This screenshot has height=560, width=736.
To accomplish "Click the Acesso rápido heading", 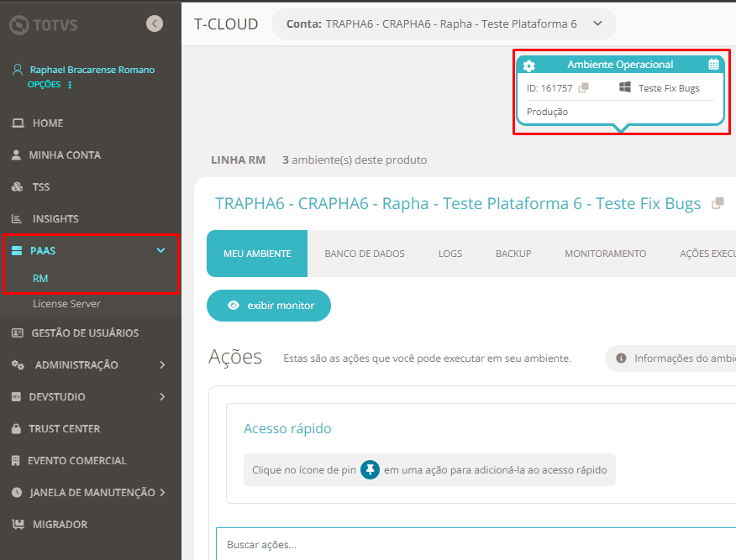I will [x=287, y=428].
